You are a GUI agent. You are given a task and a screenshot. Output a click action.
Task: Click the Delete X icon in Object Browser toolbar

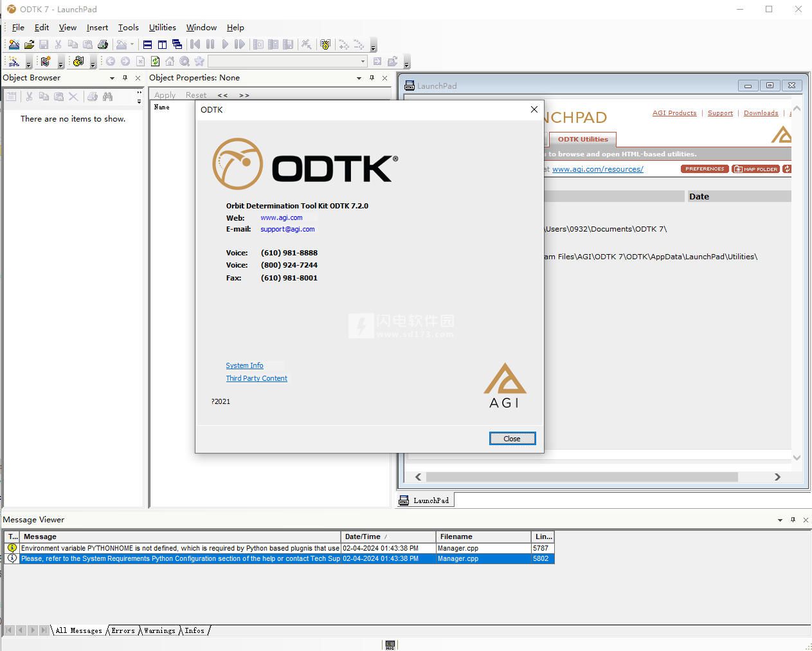pos(73,96)
